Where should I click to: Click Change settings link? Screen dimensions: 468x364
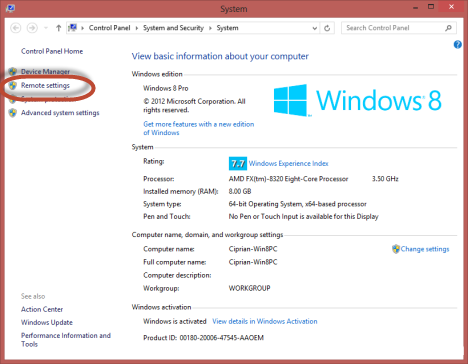tap(425, 249)
